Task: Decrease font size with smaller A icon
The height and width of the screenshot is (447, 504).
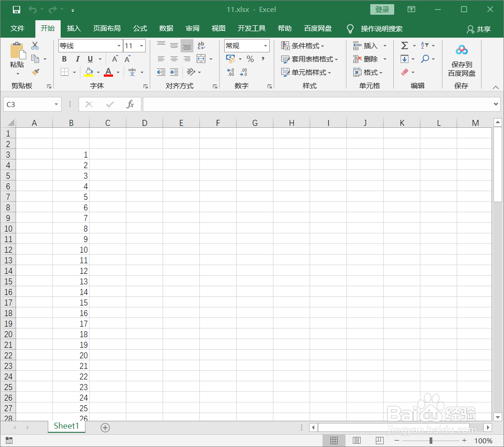Action: click(x=128, y=59)
